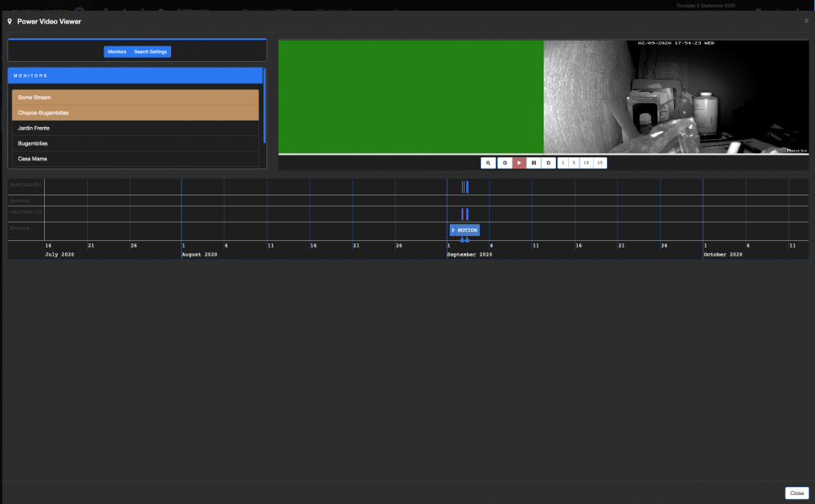Select the Chopos-Bugambilias monitor

(135, 112)
